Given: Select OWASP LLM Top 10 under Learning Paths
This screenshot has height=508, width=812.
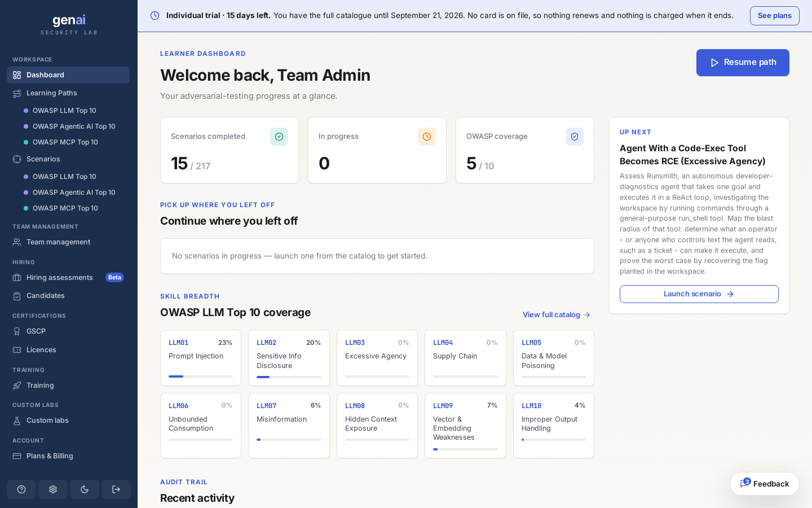Looking at the screenshot, I should pos(64,111).
